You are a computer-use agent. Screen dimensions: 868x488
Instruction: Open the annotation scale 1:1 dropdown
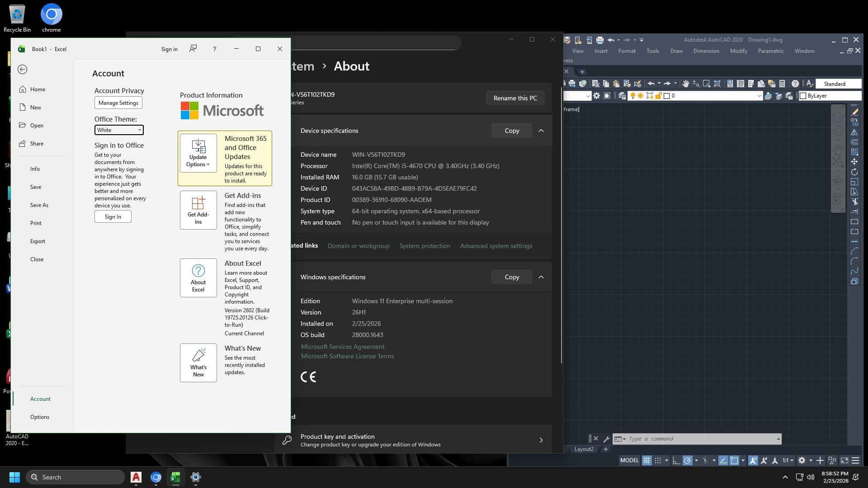click(788, 460)
